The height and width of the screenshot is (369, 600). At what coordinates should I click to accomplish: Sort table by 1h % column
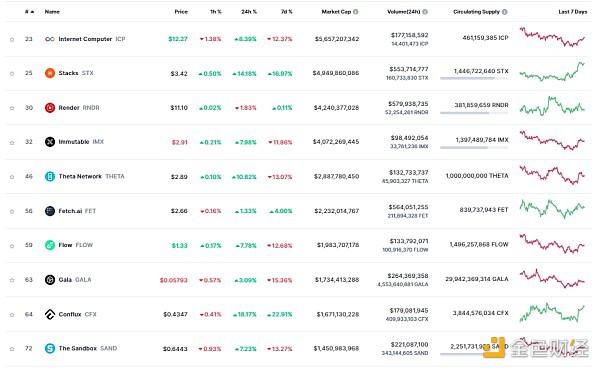(x=216, y=12)
